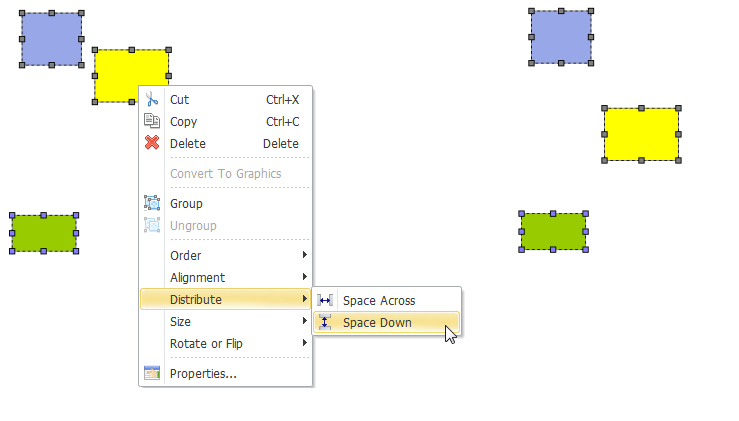Select the Space Down option
Viewport: 739px width, 421px height.
click(377, 322)
